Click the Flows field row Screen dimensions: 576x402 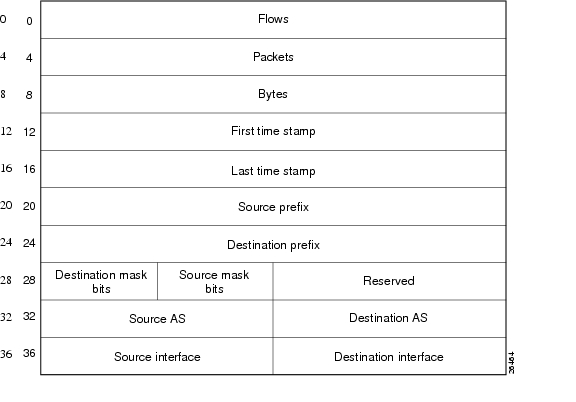click(273, 19)
